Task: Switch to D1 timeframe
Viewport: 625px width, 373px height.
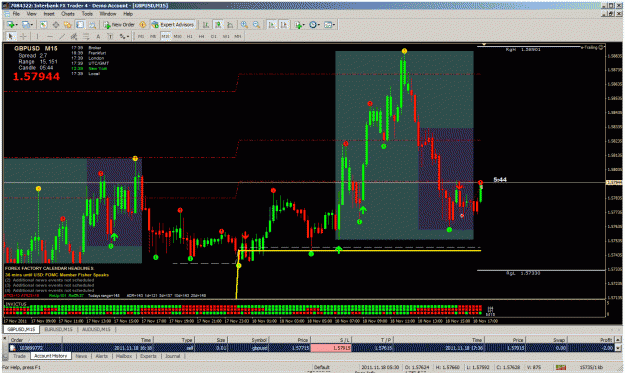Action: [214, 36]
